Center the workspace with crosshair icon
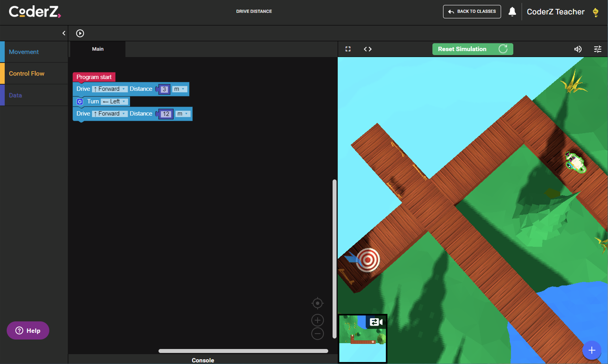608x364 pixels. [318, 303]
